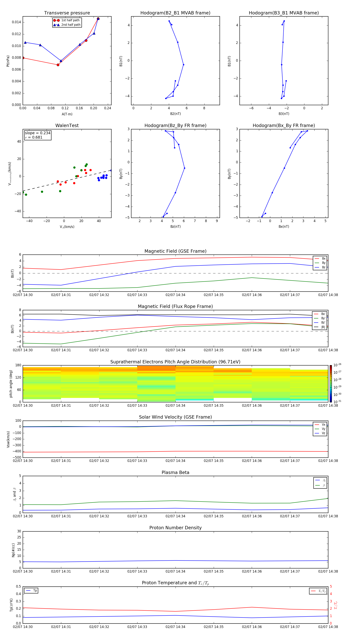Click the red Te/Tp legend entry
The height and width of the screenshot is (644, 351).
click(318, 591)
